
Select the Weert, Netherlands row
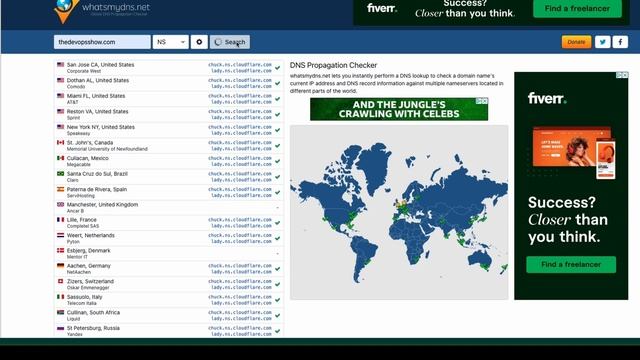pyautogui.click(x=169, y=238)
